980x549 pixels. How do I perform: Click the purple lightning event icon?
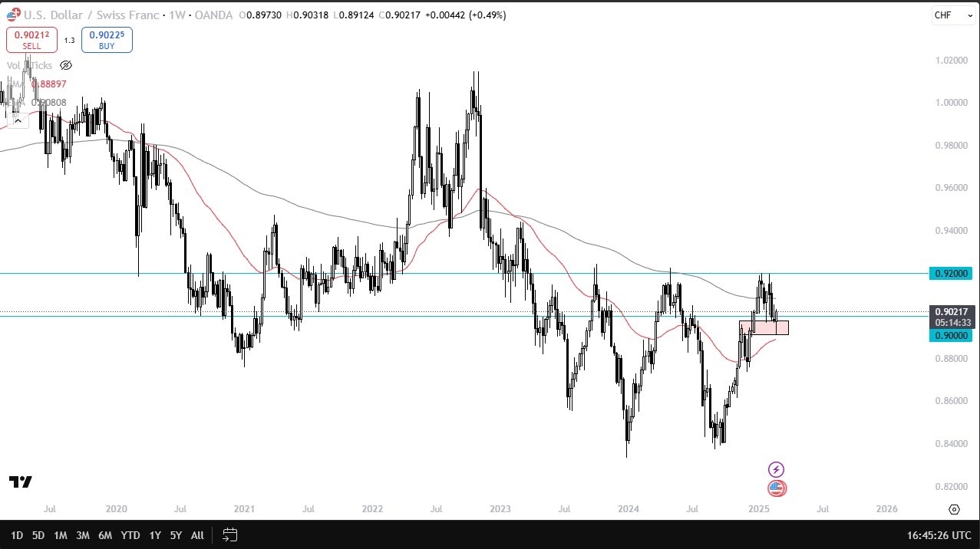pos(777,469)
